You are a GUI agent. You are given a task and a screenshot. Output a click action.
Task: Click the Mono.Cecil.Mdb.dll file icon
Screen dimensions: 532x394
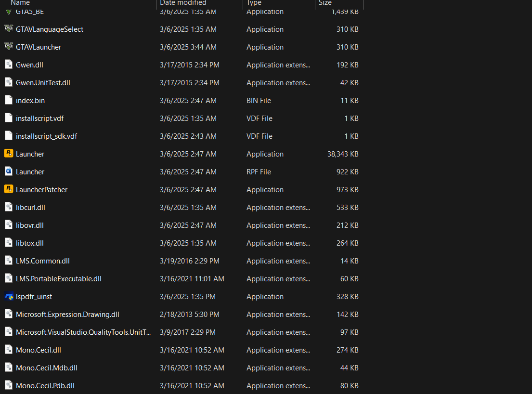pos(9,367)
